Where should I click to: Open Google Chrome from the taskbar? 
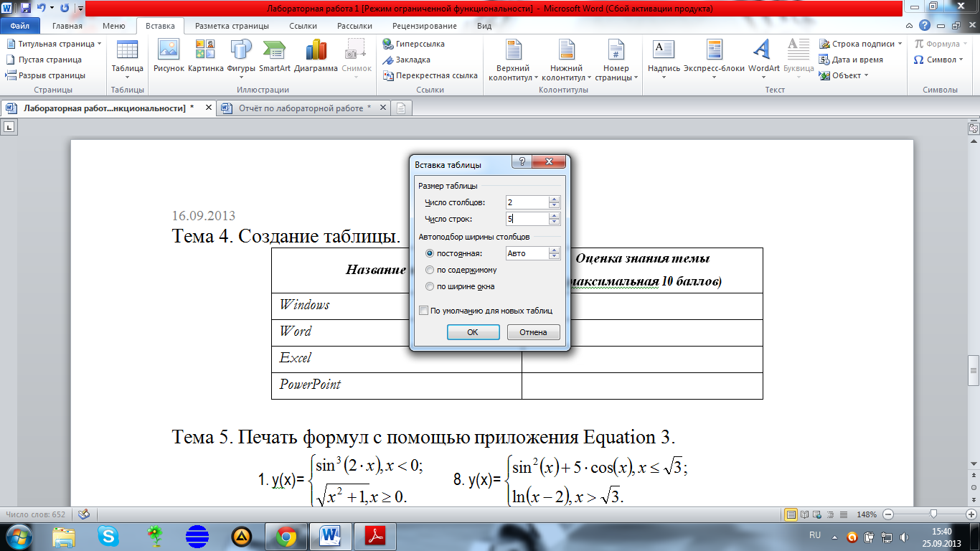[x=286, y=536]
